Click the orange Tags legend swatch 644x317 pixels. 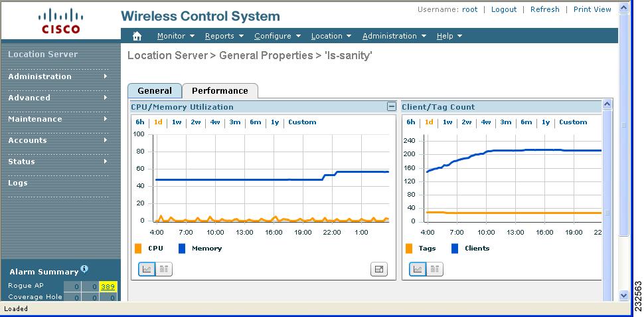coord(409,249)
